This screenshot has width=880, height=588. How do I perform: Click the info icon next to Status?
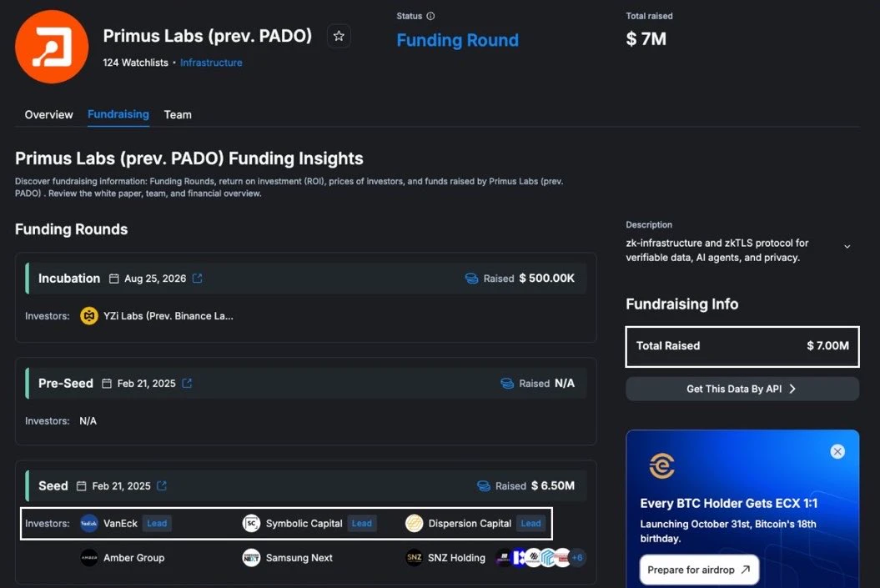(430, 16)
